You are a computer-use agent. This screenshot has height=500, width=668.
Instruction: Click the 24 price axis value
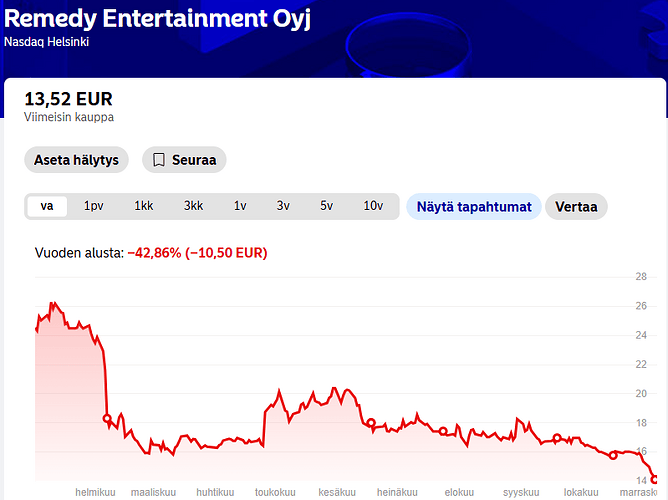click(641, 336)
